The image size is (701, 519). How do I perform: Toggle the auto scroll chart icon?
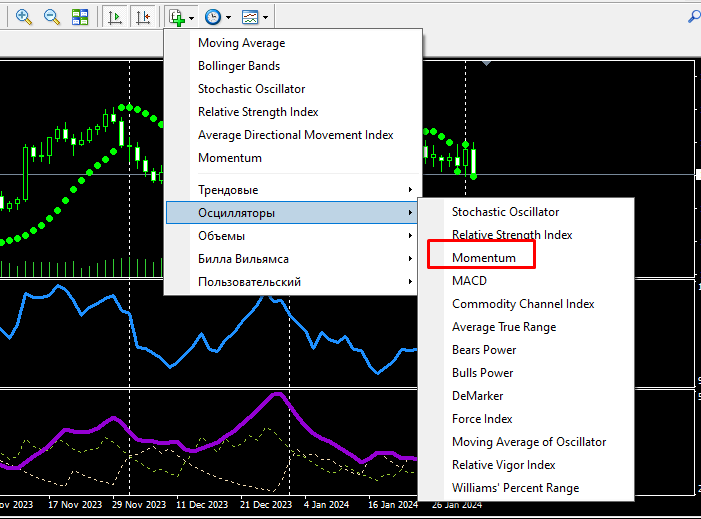coord(115,17)
